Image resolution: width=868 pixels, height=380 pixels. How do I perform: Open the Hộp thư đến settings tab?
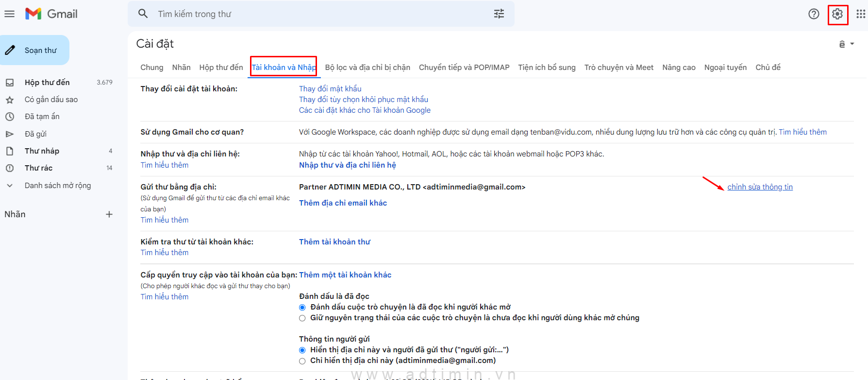point(221,68)
